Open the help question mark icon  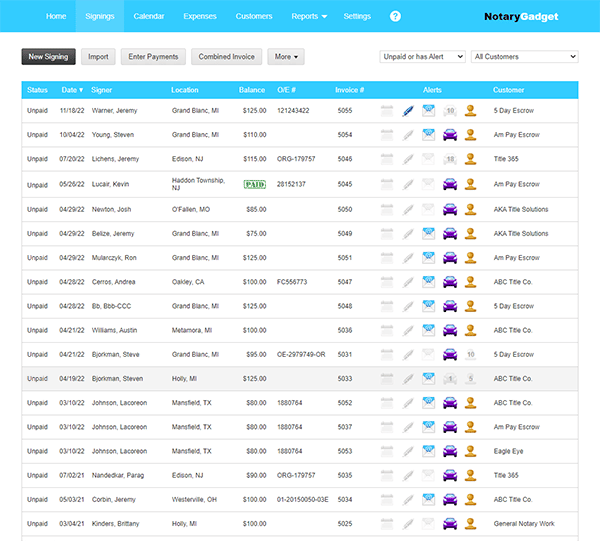click(395, 16)
